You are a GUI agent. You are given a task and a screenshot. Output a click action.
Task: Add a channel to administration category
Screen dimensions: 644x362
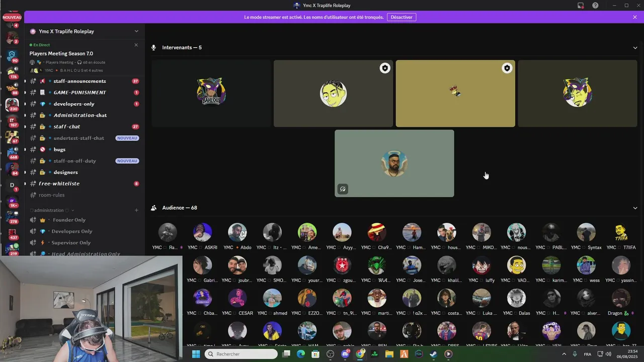[136, 210]
